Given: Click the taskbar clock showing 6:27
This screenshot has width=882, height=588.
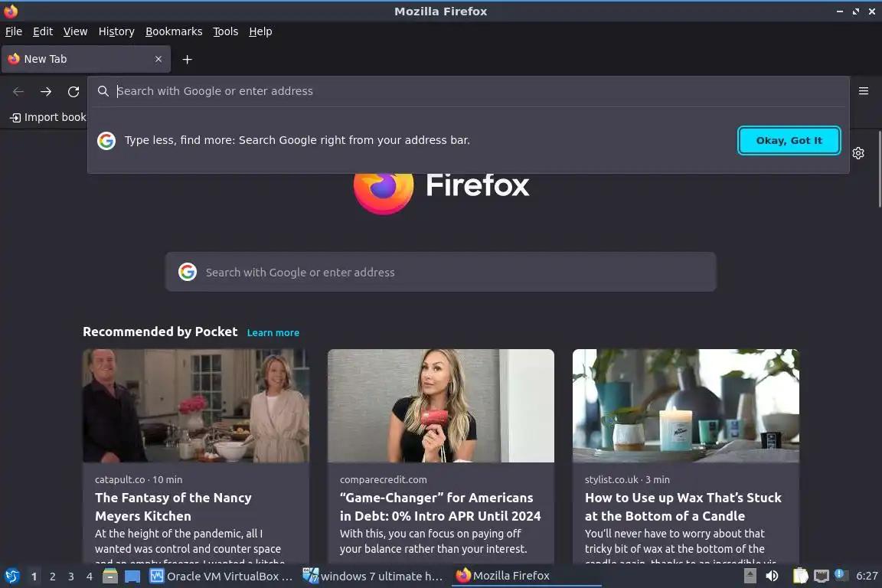Looking at the screenshot, I should 866,576.
